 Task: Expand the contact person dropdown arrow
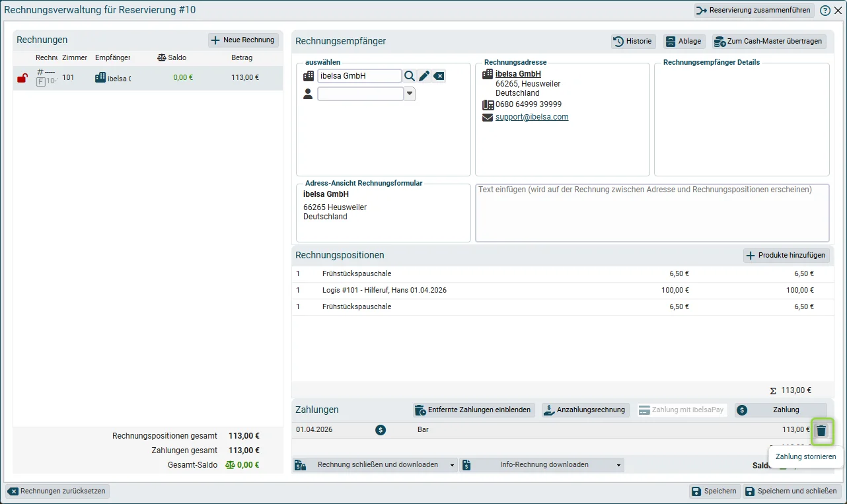click(410, 94)
